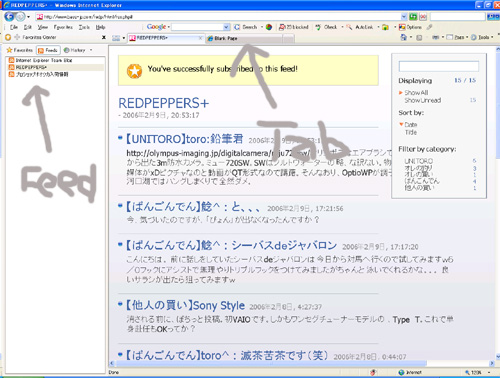Click the highlighter pen icon after Options

point(430,27)
